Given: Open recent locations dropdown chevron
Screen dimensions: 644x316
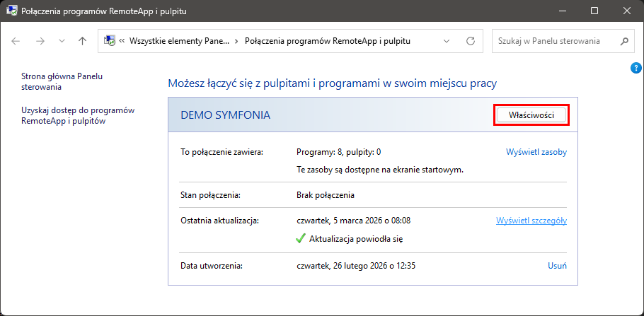Looking at the screenshot, I should [62, 41].
